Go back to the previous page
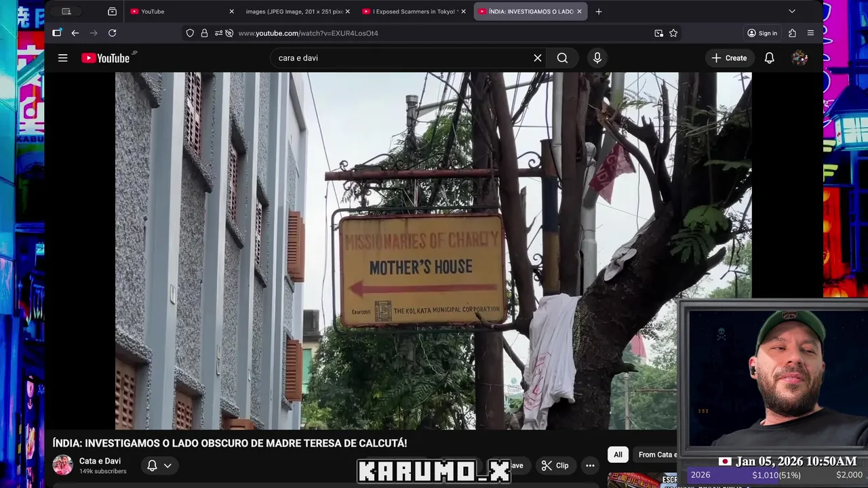This screenshot has height=488, width=868. [x=75, y=33]
